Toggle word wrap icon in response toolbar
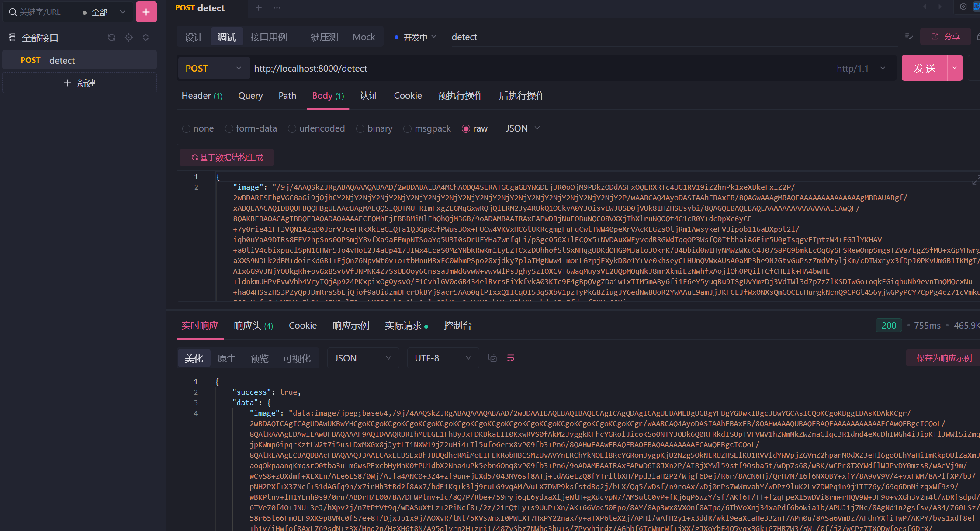 pyautogui.click(x=510, y=358)
